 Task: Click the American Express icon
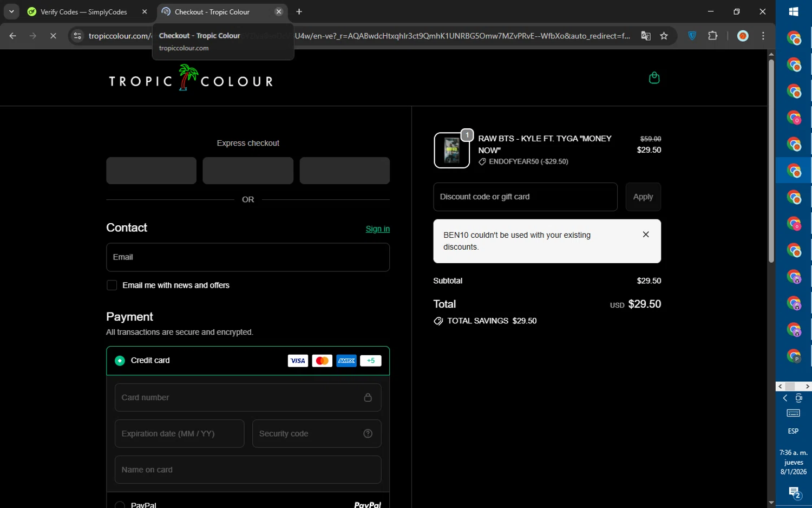[x=346, y=361]
